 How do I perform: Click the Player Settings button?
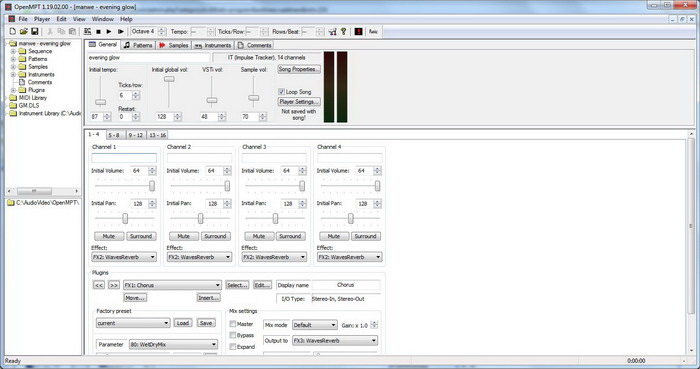coord(299,102)
